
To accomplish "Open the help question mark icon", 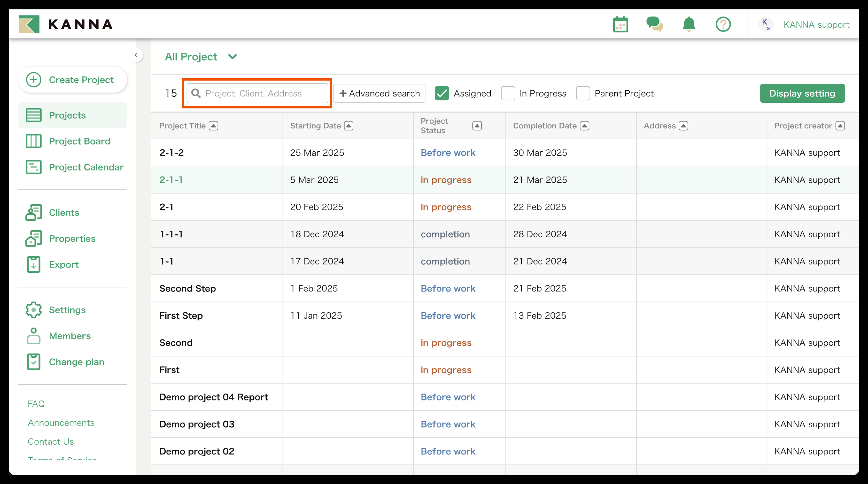I will 723,25.
